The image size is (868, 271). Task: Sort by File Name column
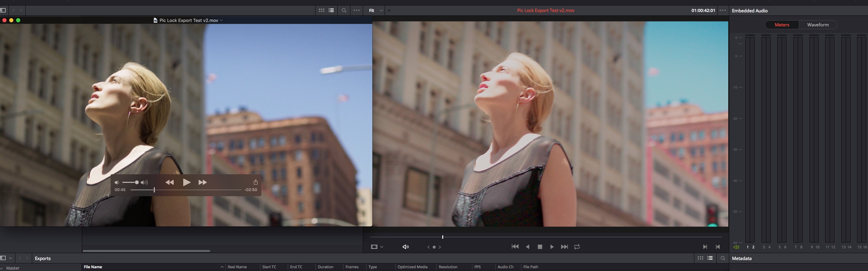pyautogui.click(x=93, y=267)
